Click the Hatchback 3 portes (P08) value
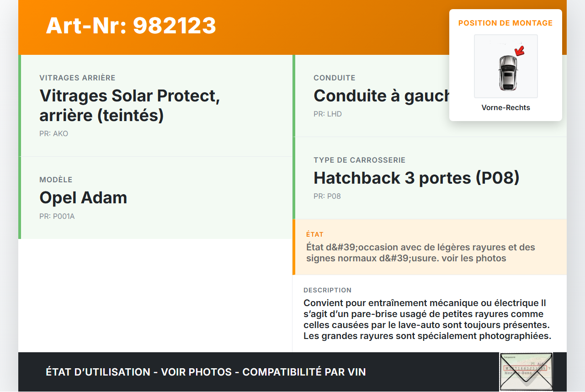 point(416,178)
